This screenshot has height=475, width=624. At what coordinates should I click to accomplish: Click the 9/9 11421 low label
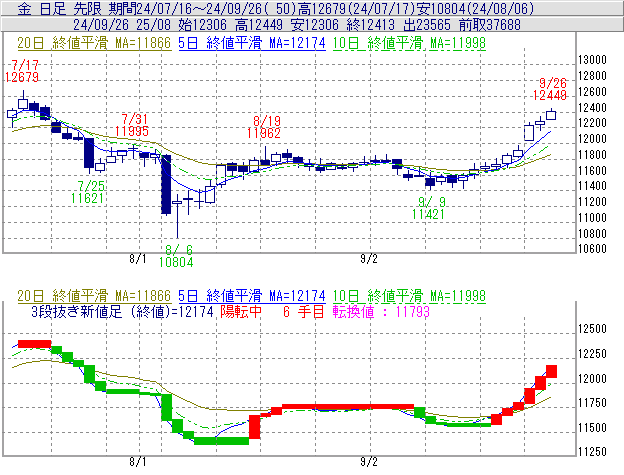tap(428, 208)
